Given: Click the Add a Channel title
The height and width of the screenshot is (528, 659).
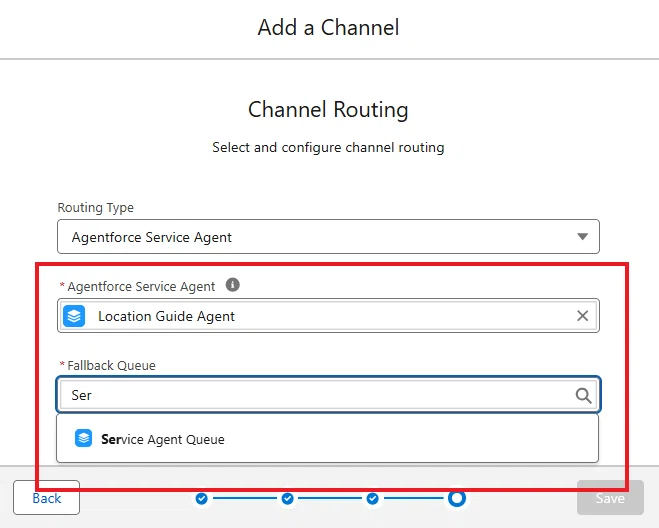Looking at the screenshot, I should coord(328,28).
